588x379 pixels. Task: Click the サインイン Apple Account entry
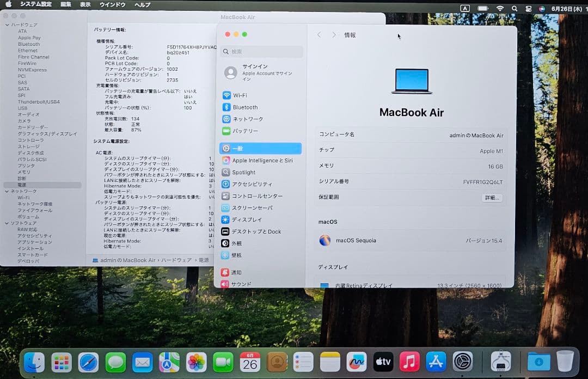pyautogui.click(x=261, y=73)
